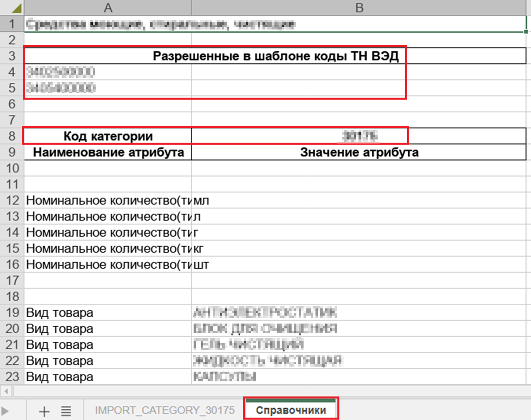Image resolution: width=531 pixels, height=420 pixels.
Task: Select row 1 header
Action: (x=12, y=24)
